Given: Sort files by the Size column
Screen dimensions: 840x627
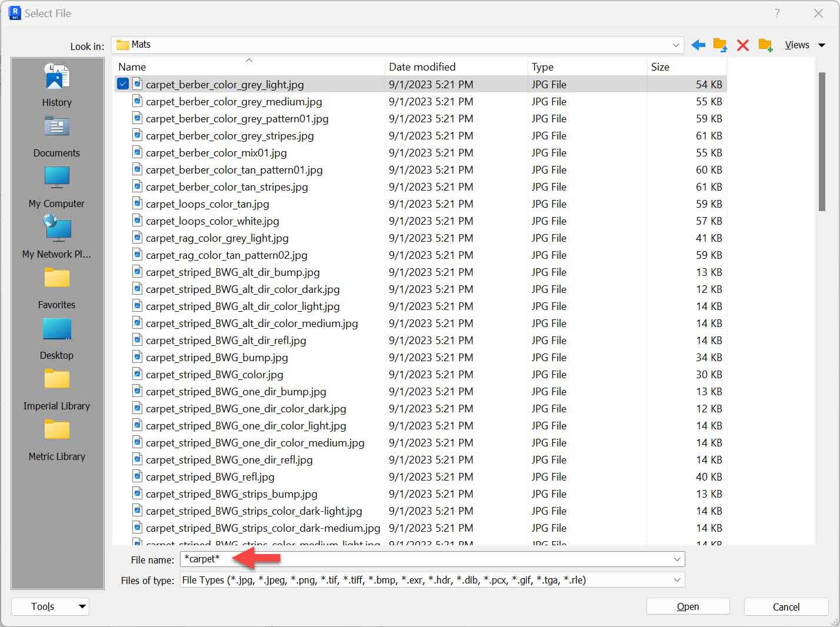Looking at the screenshot, I should (x=660, y=66).
